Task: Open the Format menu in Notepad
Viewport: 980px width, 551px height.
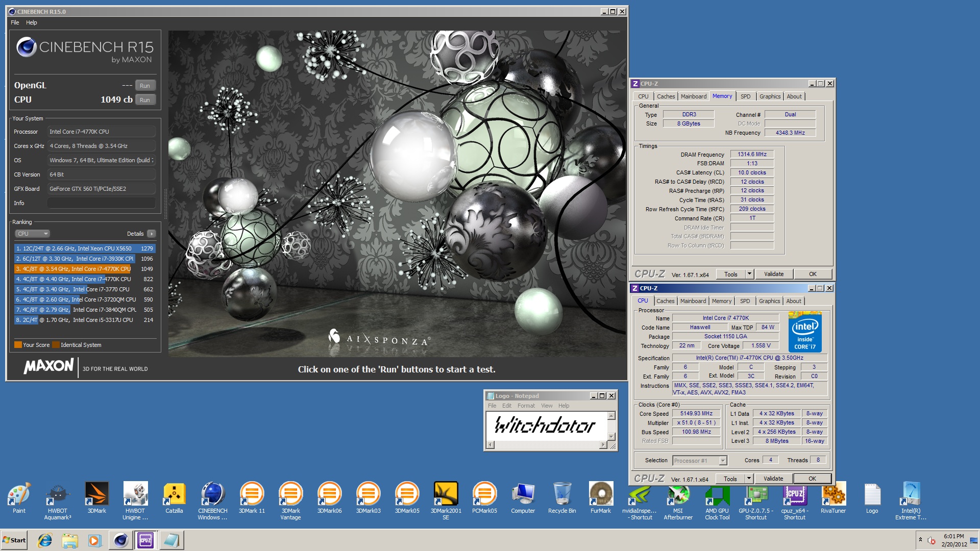Action: 526,406
